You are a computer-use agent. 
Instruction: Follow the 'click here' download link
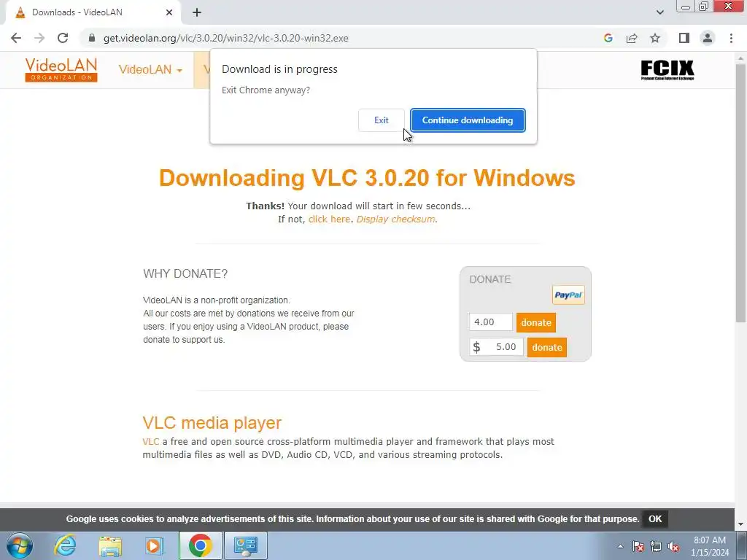coord(329,219)
